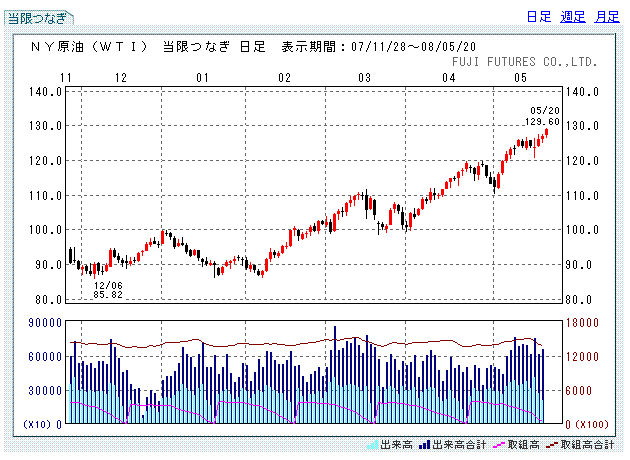The height and width of the screenshot is (460, 630).
Task: Click the 85.82 low price annotation
Action: tap(107, 294)
